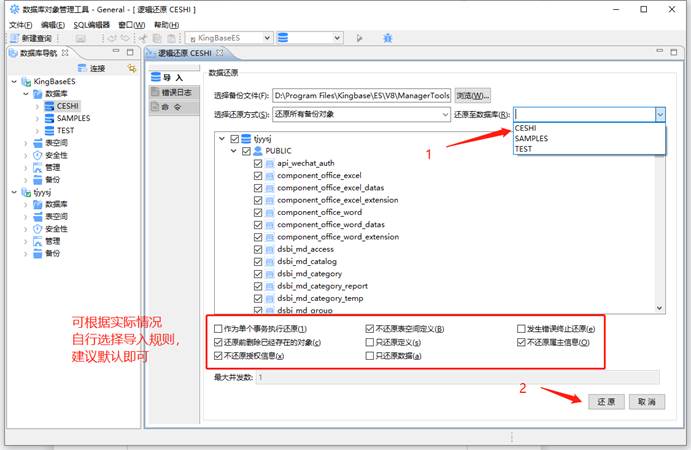This screenshot has width=691, height=450.
Task: Minimize the 逻辑还原 editor area
Action: [660, 52]
